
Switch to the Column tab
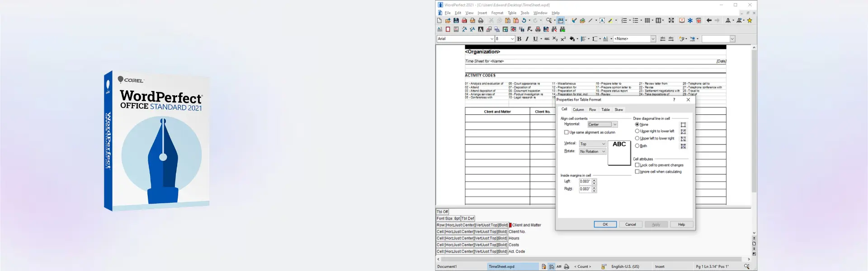point(578,110)
